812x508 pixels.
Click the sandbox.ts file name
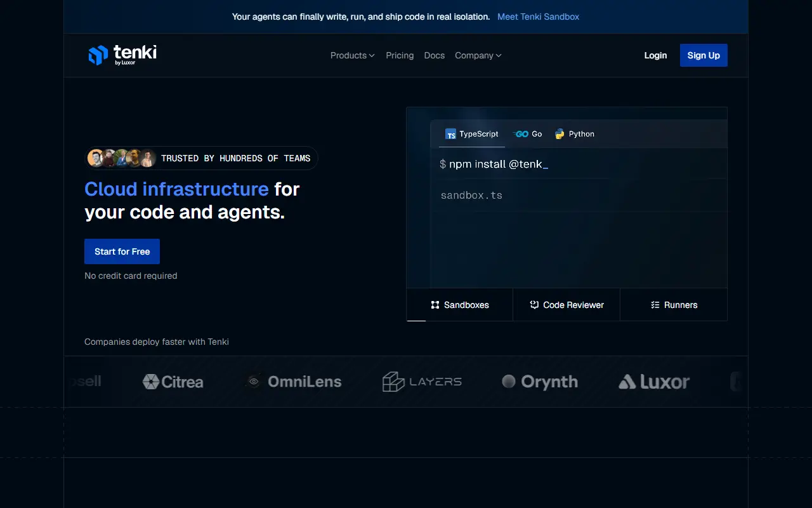click(x=471, y=195)
